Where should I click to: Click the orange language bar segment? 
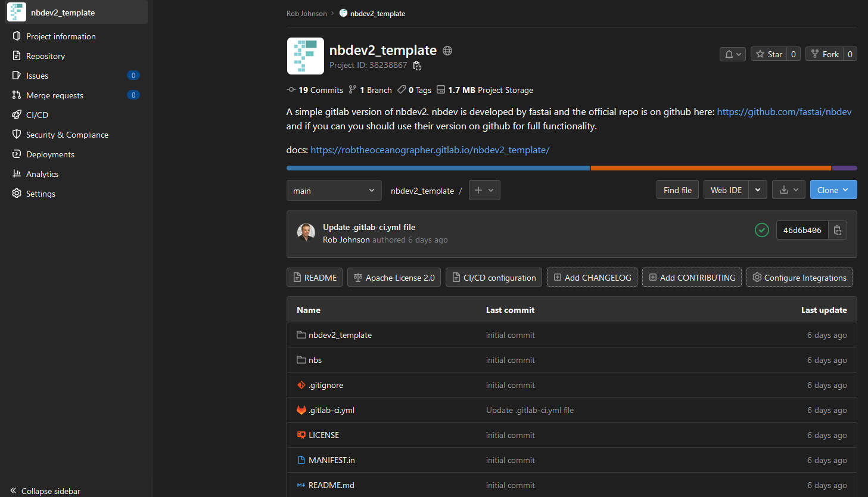(711, 168)
